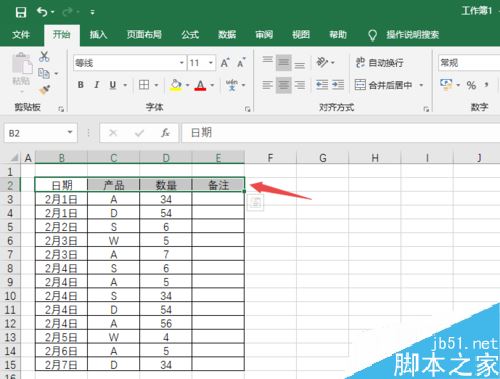Select column F header
The image size is (500, 379).
270,158
